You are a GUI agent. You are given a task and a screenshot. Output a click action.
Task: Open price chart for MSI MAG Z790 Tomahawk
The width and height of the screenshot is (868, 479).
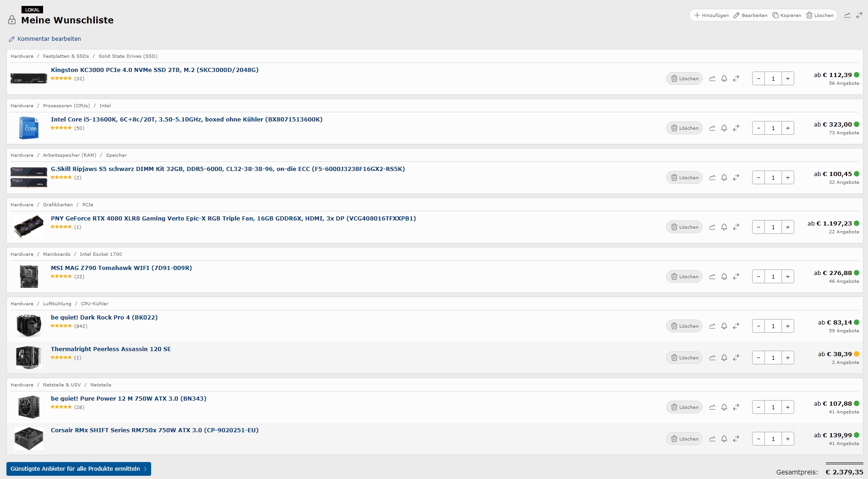[x=712, y=276]
